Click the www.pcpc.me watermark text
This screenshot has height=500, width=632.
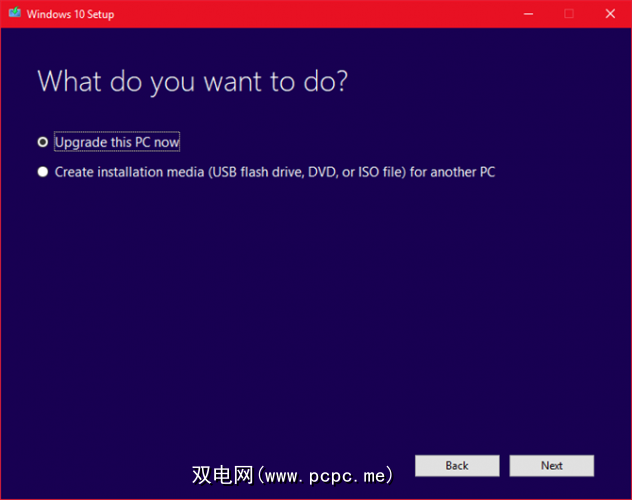click(325, 475)
